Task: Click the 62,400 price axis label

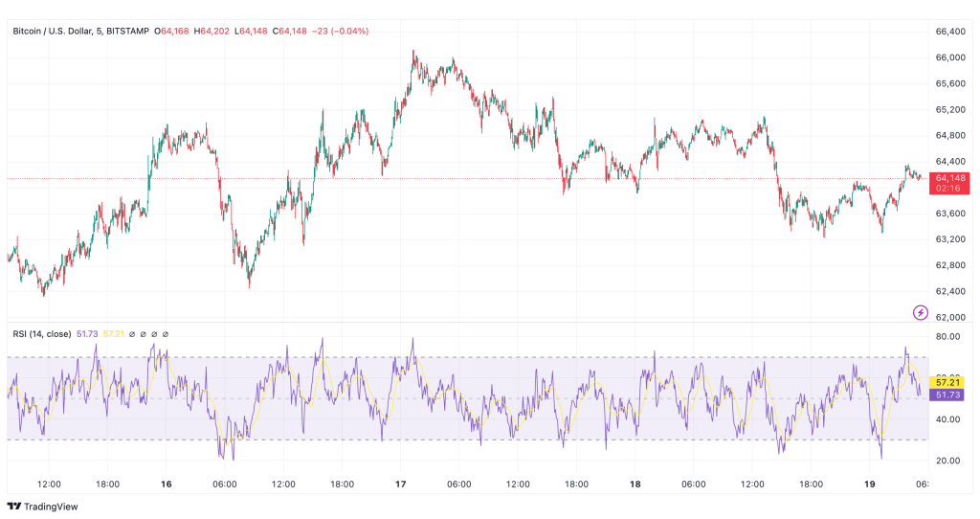Action: pos(950,291)
